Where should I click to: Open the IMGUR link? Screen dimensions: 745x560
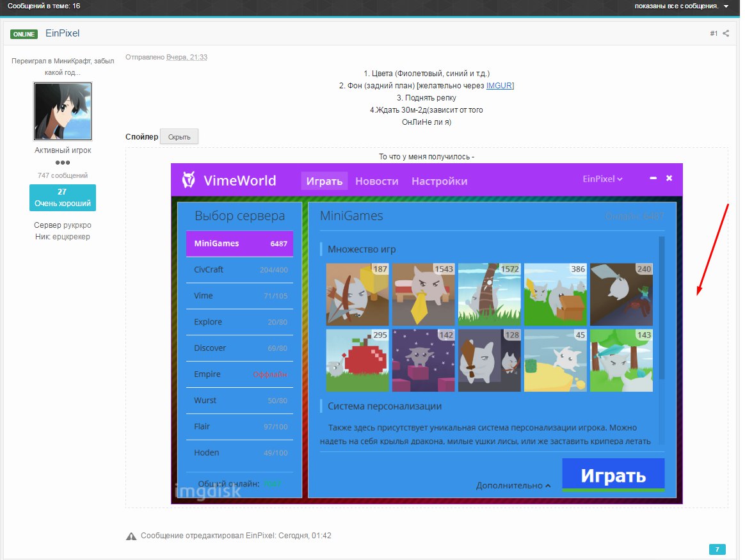click(x=499, y=86)
